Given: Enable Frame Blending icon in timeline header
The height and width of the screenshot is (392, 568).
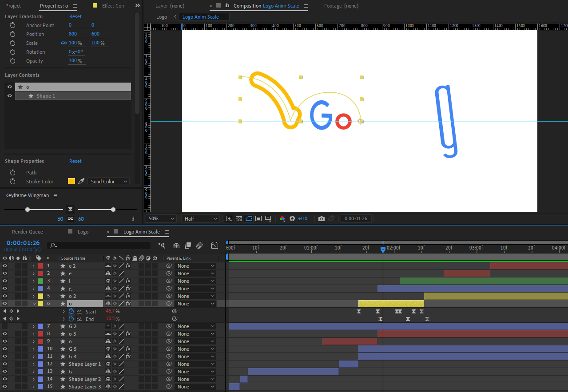Looking at the screenshot, I should click(x=188, y=245).
